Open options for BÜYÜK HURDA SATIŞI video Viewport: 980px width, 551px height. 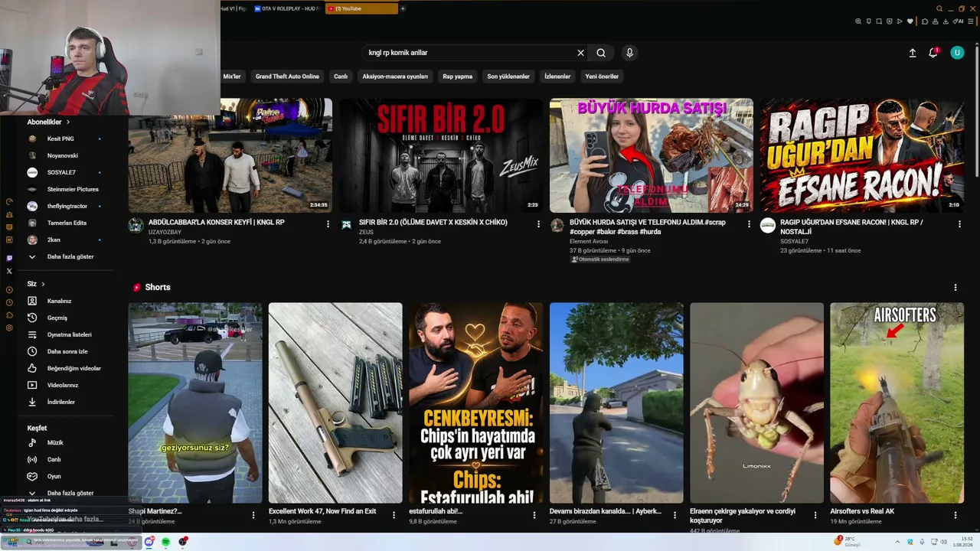pyautogui.click(x=749, y=224)
